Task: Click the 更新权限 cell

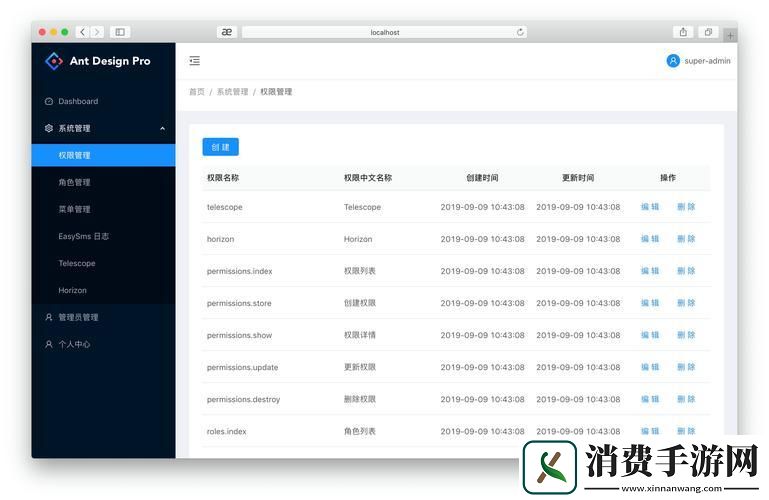Action: pyautogui.click(x=359, y=367)
